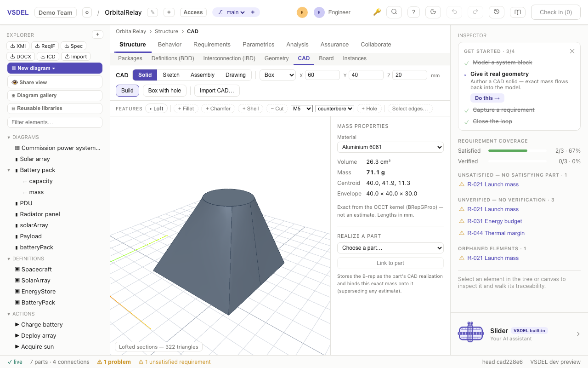Open the help question mark button
The image size is (588, 368).
coord(414,12)
